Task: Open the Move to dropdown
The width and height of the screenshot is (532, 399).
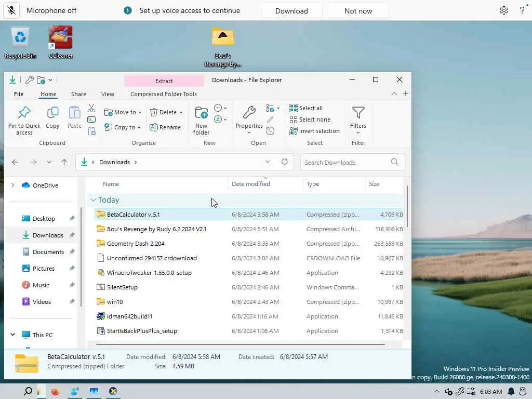Action: pos(123,112)
